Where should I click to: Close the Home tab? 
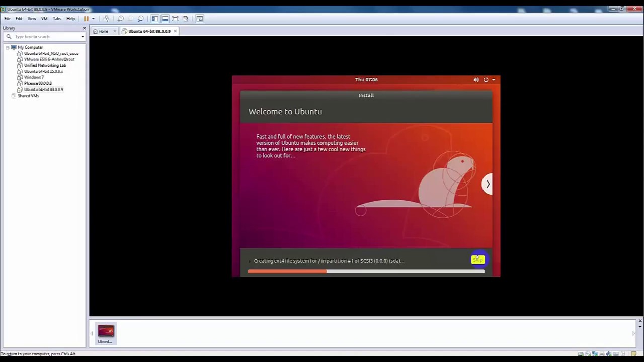(114, 31)
